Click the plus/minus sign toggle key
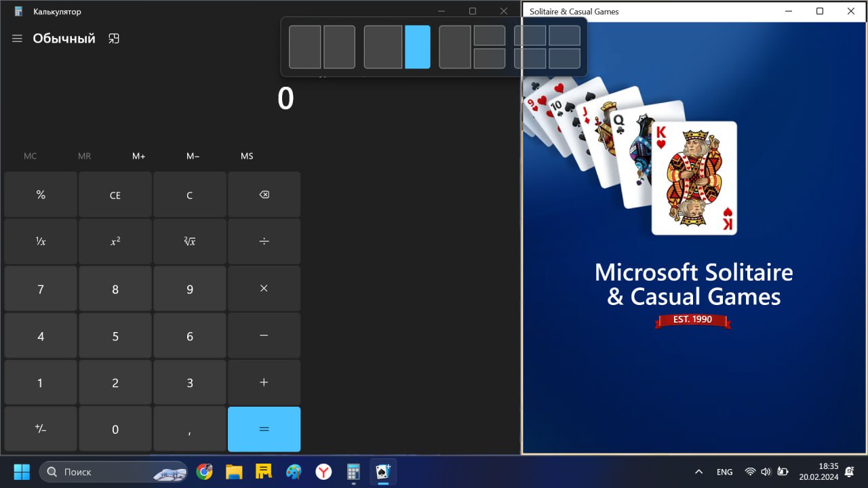The image size is (868, 488). click(x=41, y=429)
